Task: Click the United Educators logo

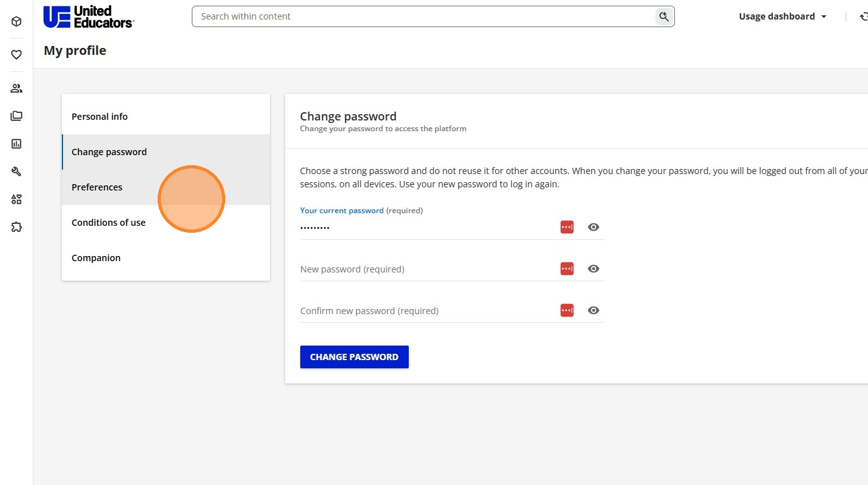Action: pos(88,17)
